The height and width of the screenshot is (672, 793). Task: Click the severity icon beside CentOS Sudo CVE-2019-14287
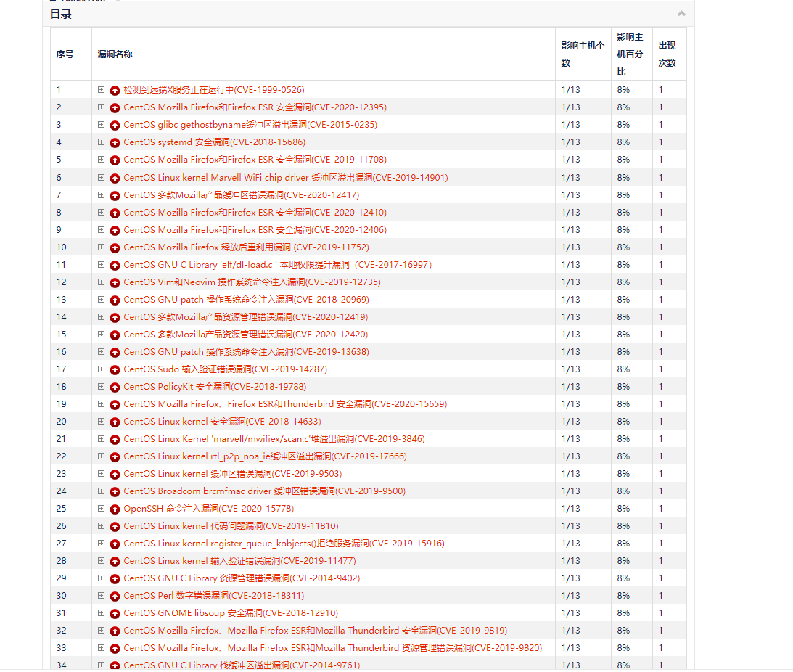coord(115,369)
